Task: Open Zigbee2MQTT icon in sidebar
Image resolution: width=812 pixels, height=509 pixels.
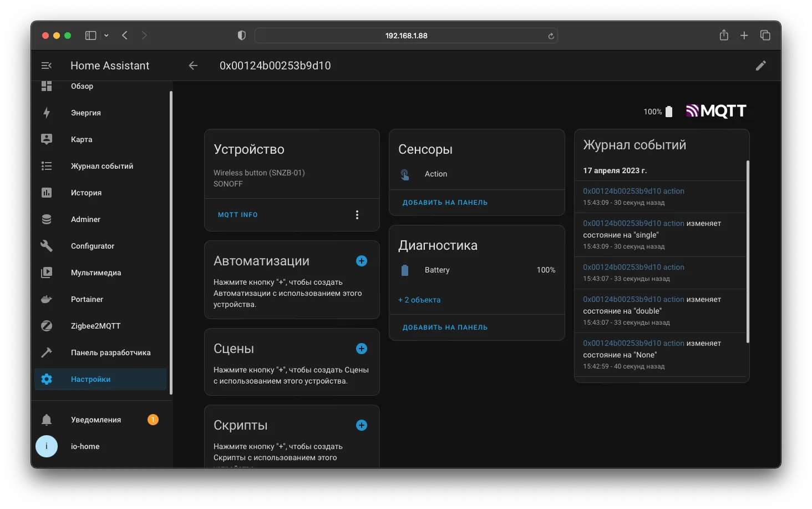Action: (x=47, y=326)
